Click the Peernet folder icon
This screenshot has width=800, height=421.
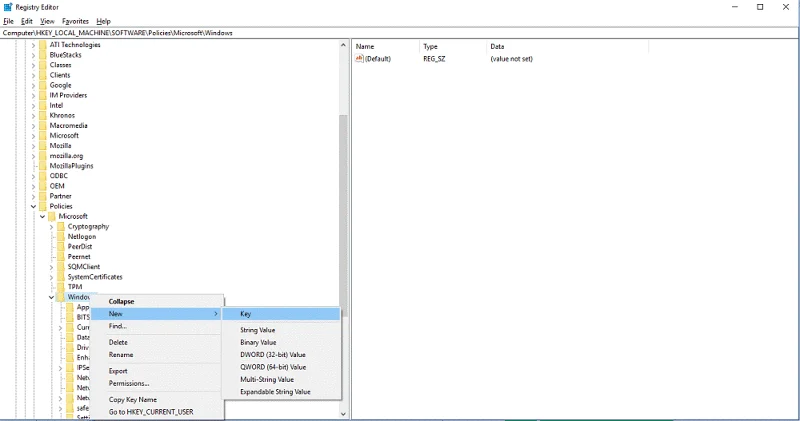point(61,257)
